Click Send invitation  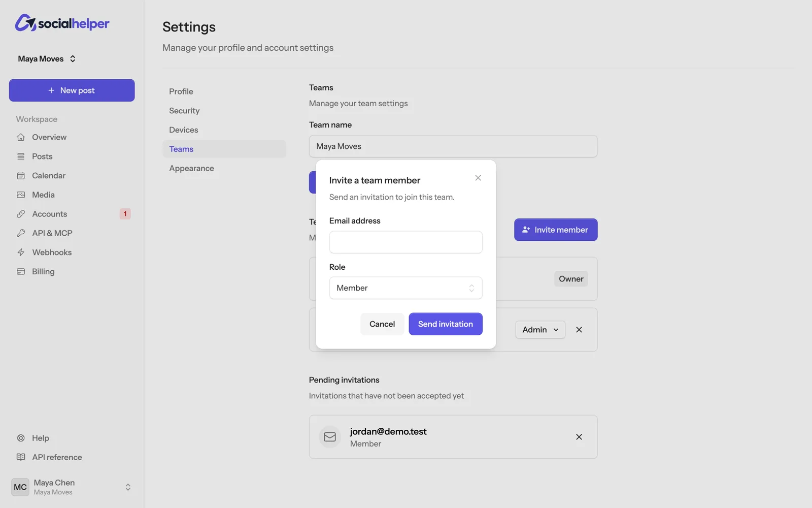[x=446, y=324]
